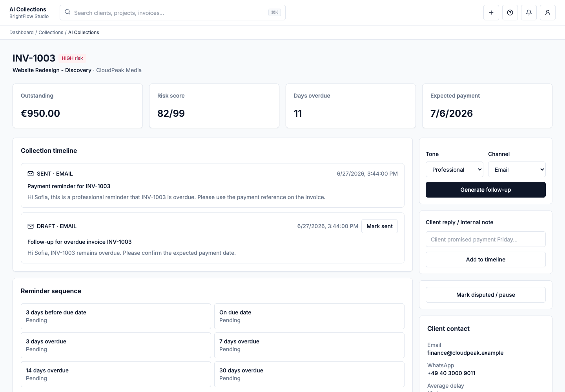The image size is (565, 392).
Task: Open the help question-mark icon
Action: [510, 13]
